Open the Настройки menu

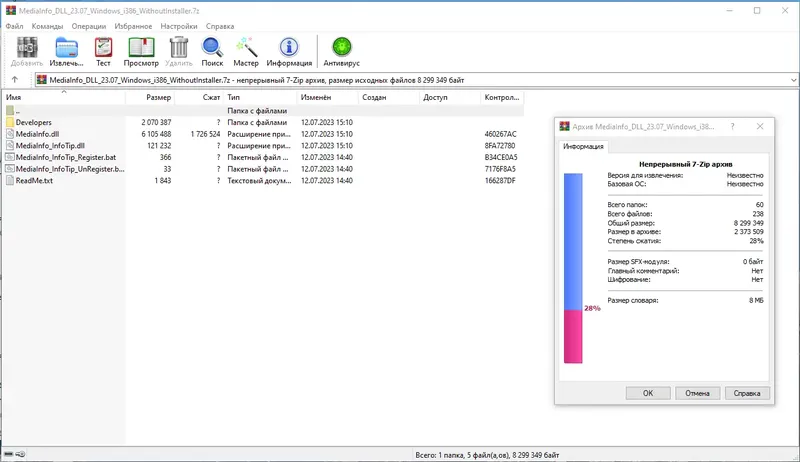pyautogui.click(x=179, y=26)
